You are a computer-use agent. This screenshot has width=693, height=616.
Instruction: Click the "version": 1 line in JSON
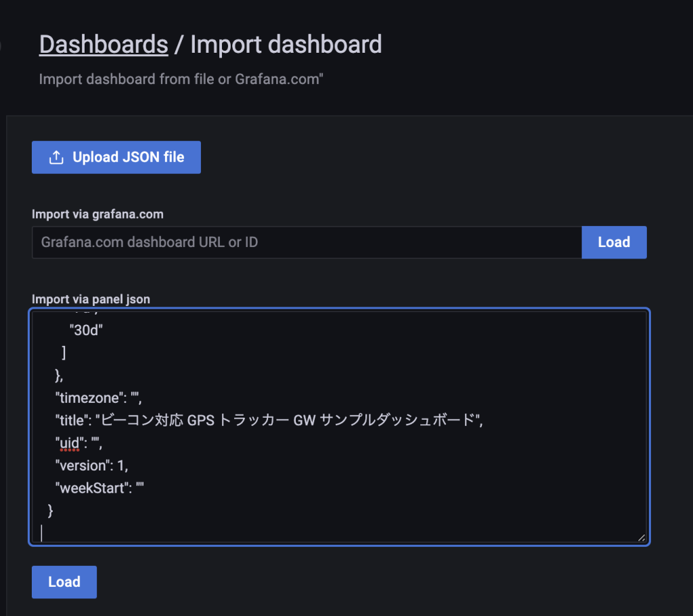(x=91, y=466)
